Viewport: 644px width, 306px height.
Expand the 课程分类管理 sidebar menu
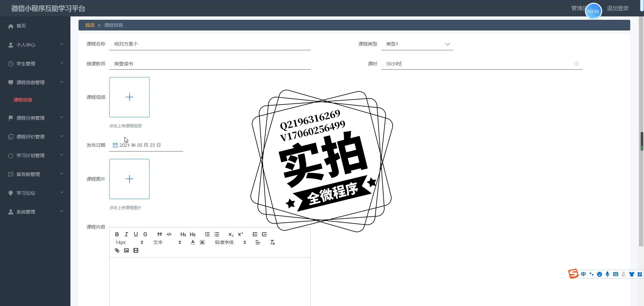click(x=35, y=118)
